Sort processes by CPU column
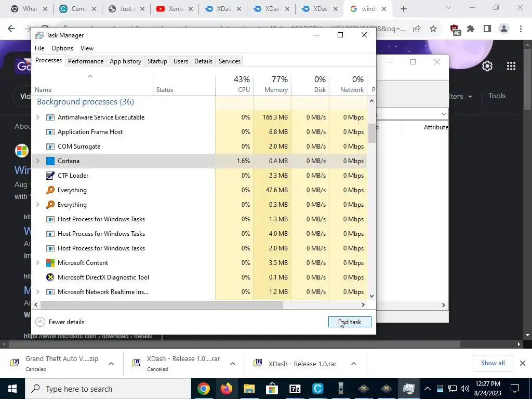532x399 pixels. tap(234, 84)
